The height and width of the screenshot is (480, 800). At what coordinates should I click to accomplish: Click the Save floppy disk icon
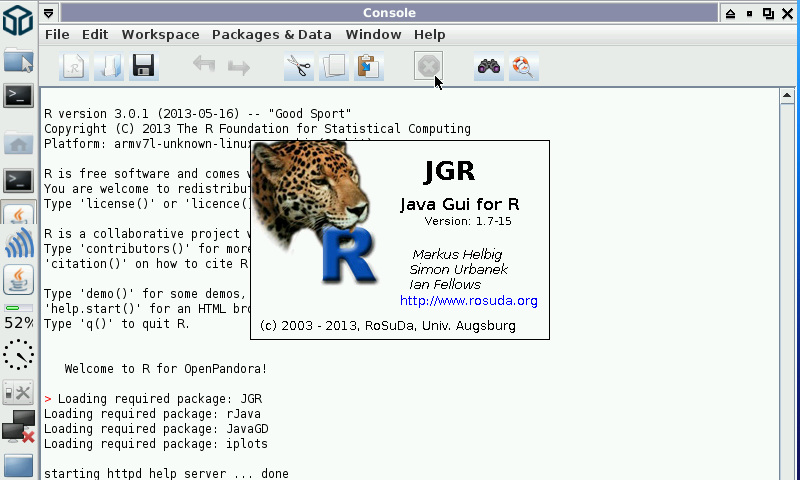click(143, 66)
